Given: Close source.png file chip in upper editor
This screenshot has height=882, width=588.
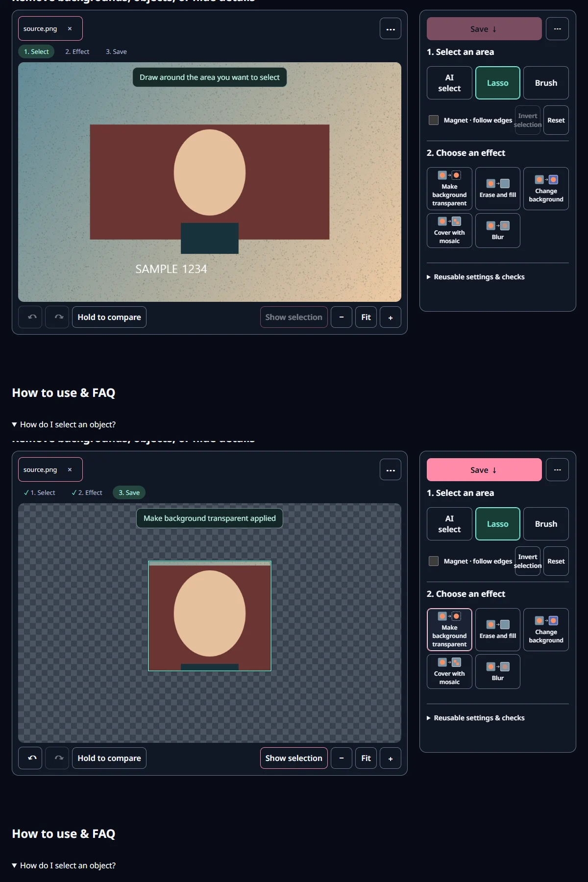Looking at the screenshot, I should tap(70, 29).
